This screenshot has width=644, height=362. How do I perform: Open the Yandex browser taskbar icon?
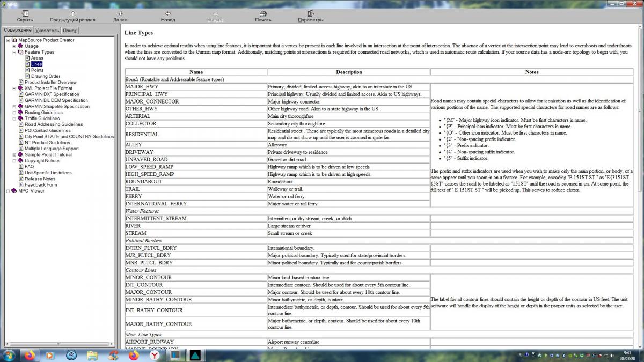tap(153, 355)
